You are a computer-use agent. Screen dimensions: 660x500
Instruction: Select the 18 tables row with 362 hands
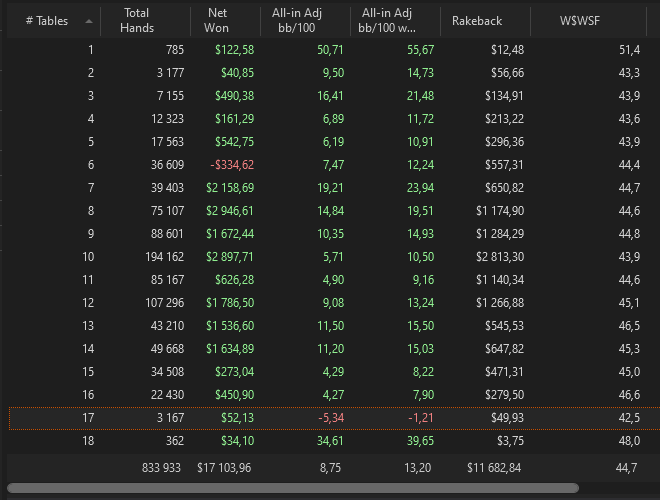pos(330,441)
